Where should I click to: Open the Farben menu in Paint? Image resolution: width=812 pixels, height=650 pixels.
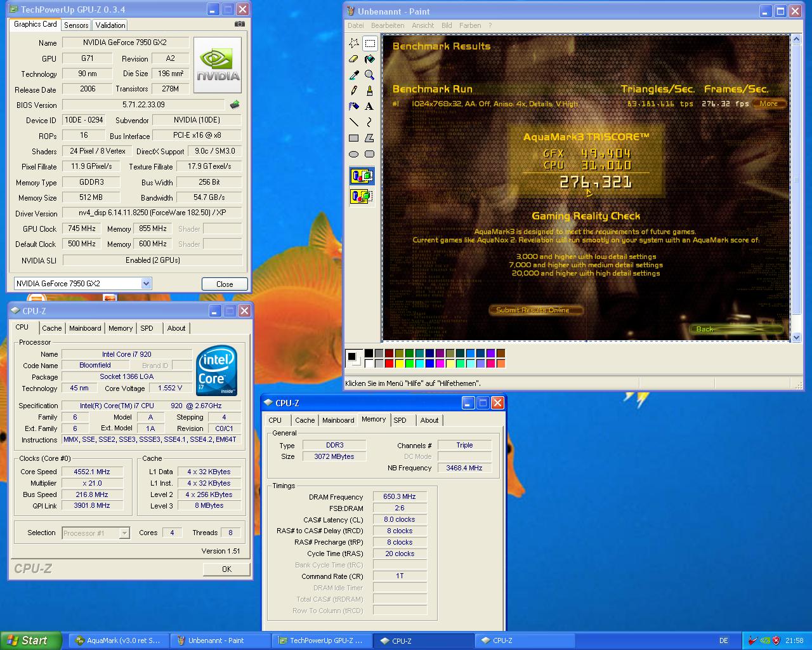[470, 25]
